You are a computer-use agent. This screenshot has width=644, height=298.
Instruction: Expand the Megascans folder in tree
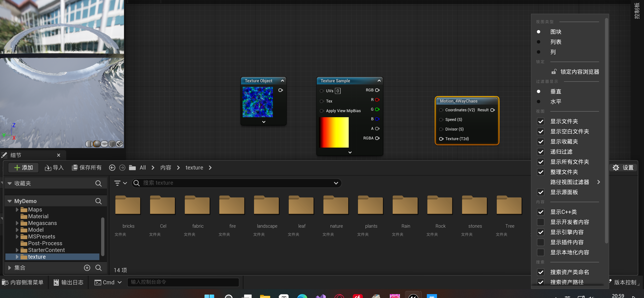(17, 223)
